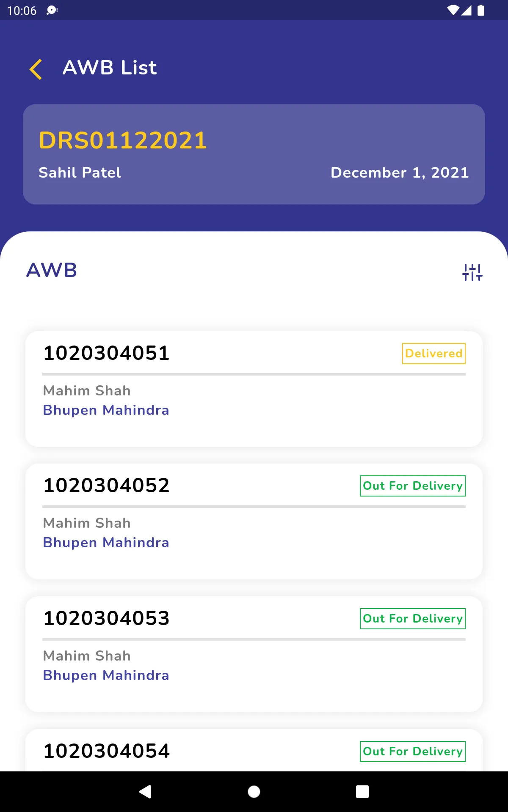This screenshot has width=508, height=812.
Task: Select AWB number 1020304051
Action: (x=106, y=353)
